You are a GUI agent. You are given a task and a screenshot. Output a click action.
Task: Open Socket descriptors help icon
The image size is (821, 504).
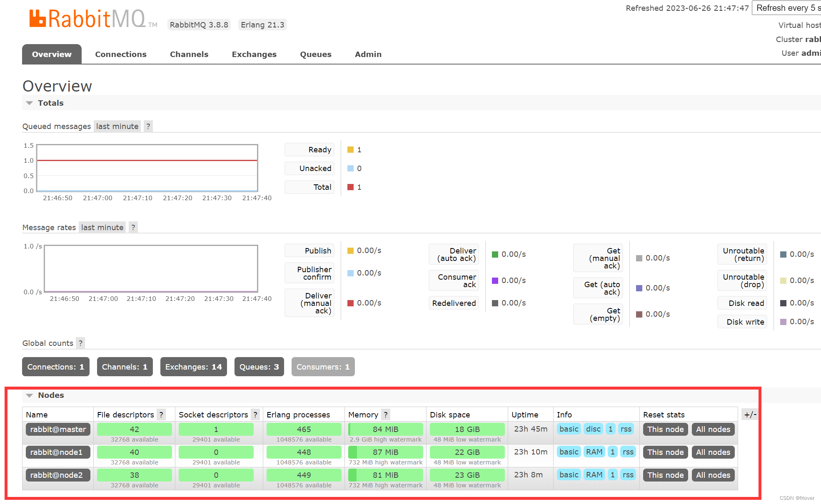(x=255, y=415)
